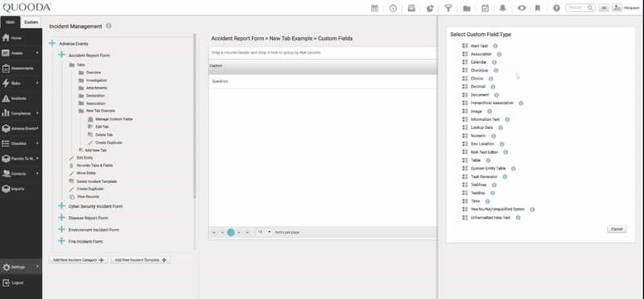Go to the next page arrow
Screen dimensions: 644x299
[239, 232]
